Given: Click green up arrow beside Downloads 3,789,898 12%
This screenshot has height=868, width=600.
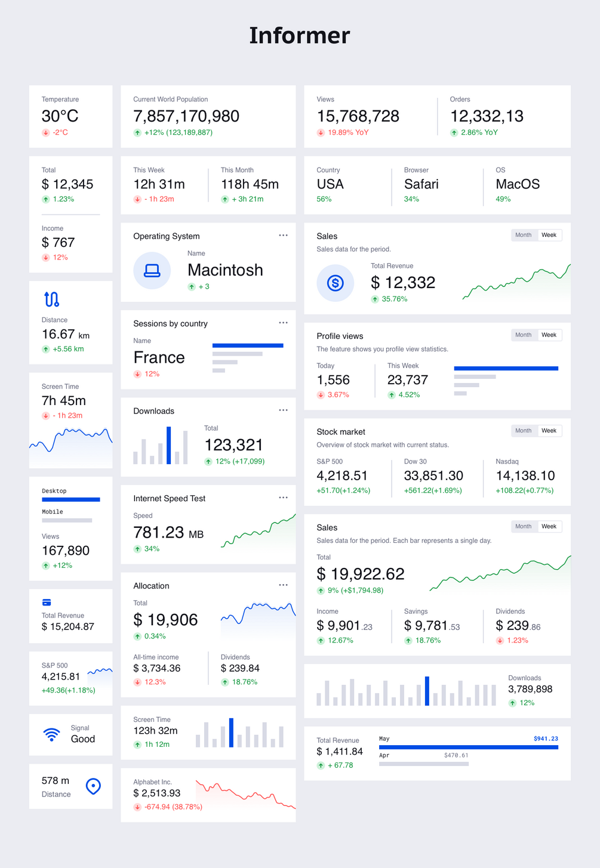Looking at the screenshot, I should tap(512, 703).
